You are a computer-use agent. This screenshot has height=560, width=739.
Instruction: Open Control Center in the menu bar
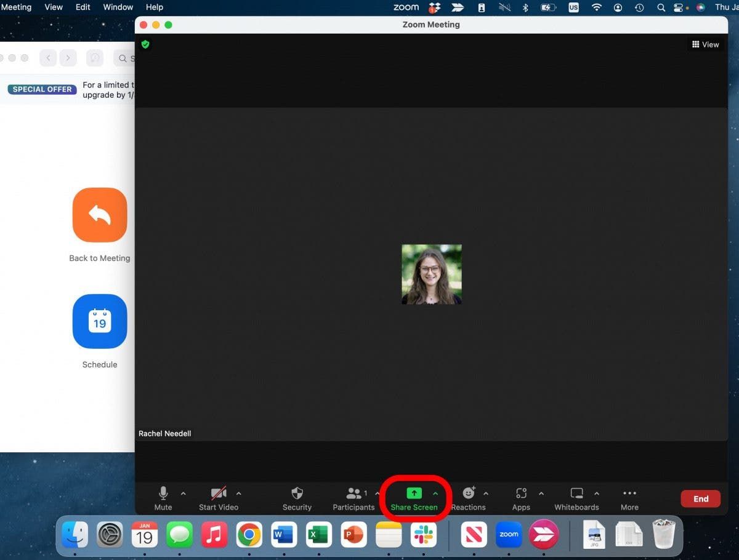click(679, 7)
